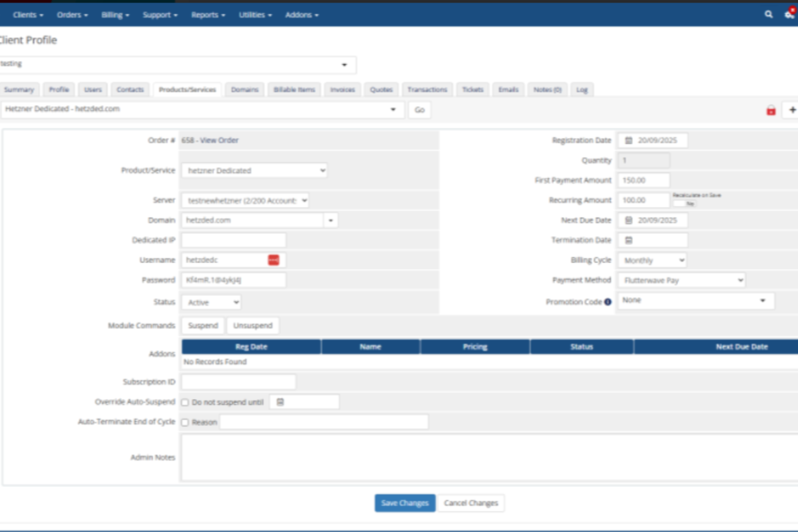Click the Save Changes button

pos(405,503)
